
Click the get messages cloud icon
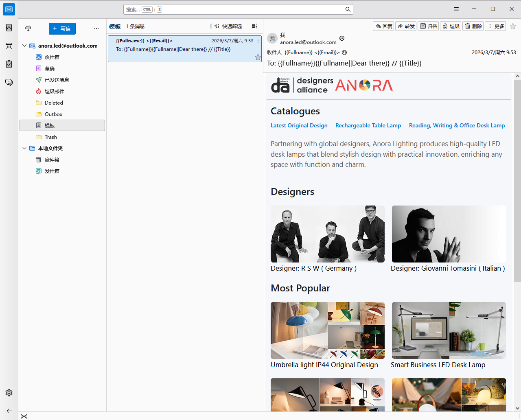(28, 28)
